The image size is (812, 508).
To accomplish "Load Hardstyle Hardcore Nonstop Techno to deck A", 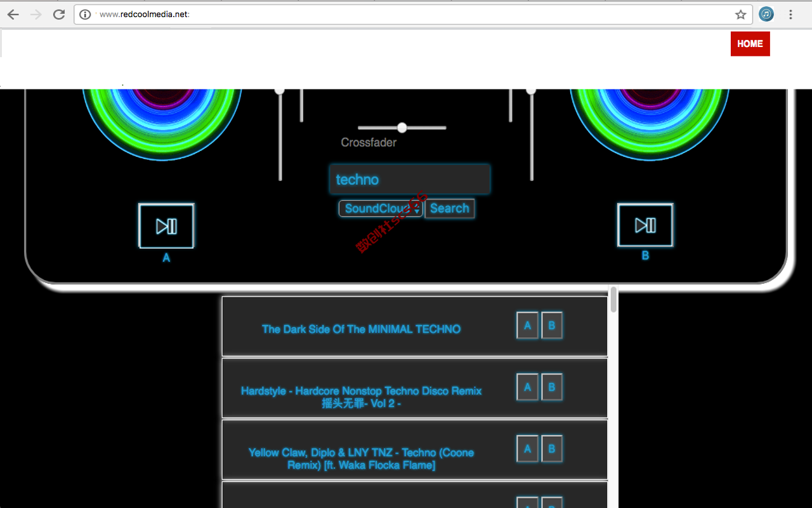I will click(x=527, y=387).
